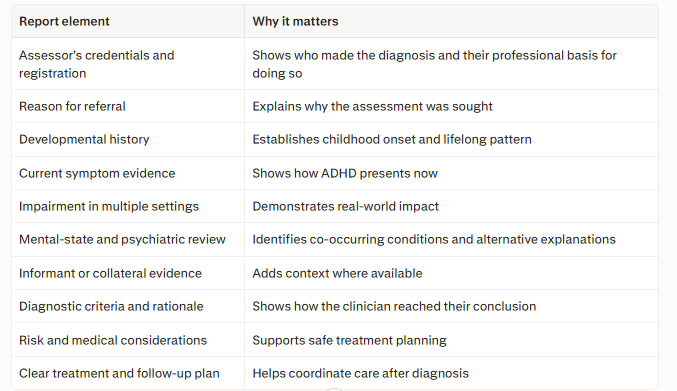Click the 'Current symptom evidence' cell
677x391 pixels.
(128, 173)
